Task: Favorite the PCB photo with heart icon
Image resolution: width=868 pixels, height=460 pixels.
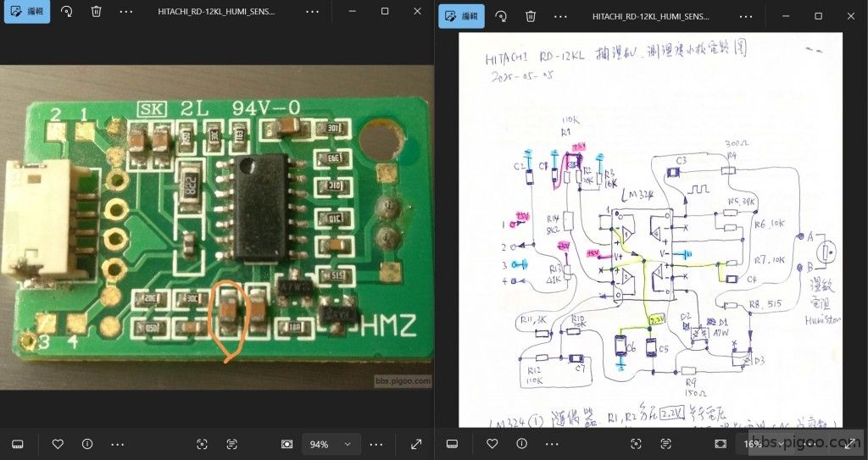Action: (58, 444)
